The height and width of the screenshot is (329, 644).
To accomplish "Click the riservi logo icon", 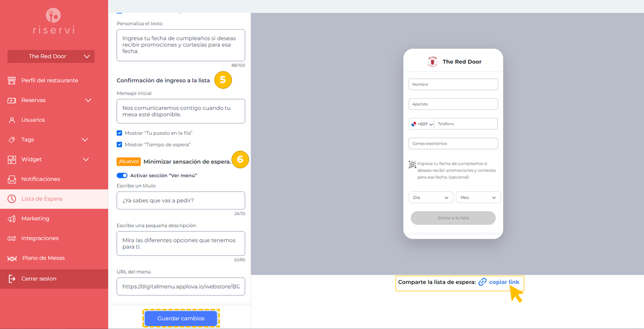I will [x=53, y=15].
